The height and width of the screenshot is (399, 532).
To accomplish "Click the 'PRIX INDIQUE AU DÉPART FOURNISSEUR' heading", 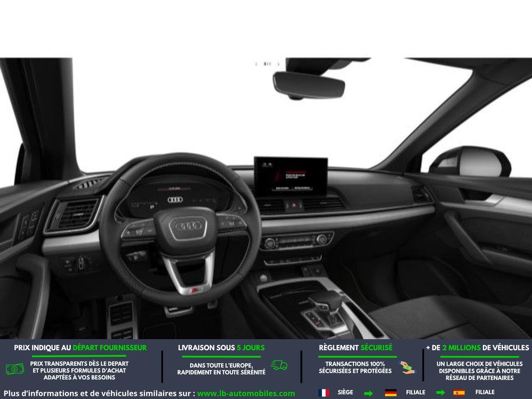I will [x=80, y=348].
